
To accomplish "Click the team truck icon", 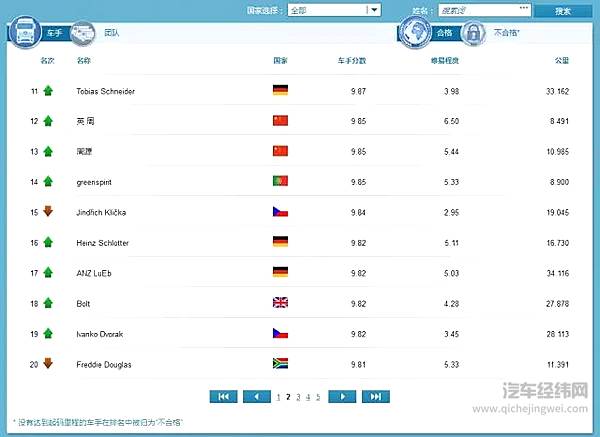I will click(x=84, y=32).
